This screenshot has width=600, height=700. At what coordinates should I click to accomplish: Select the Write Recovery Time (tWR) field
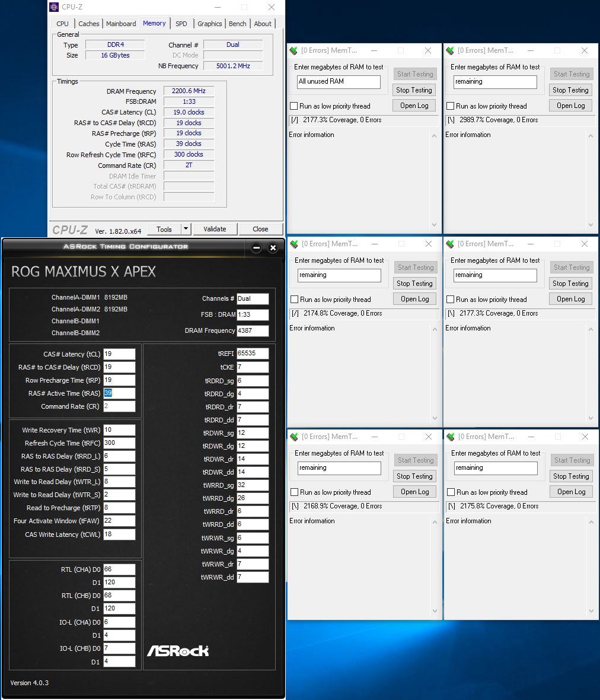click(x=119, y=430)
